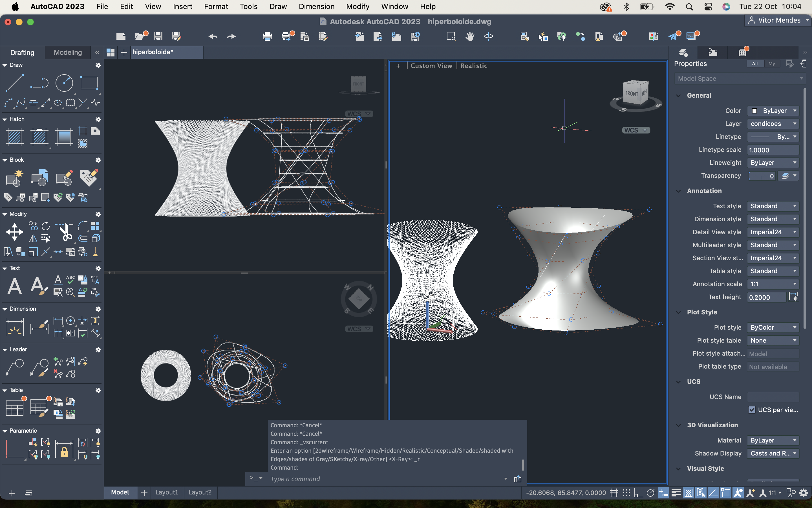Activate the Pan hand tool

(x=470, y=36)
